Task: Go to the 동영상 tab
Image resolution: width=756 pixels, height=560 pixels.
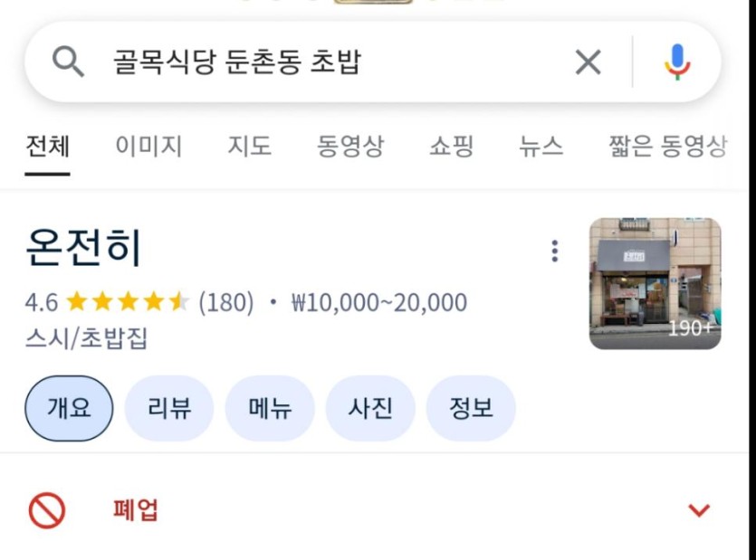Action: click(x=349, y=147)
